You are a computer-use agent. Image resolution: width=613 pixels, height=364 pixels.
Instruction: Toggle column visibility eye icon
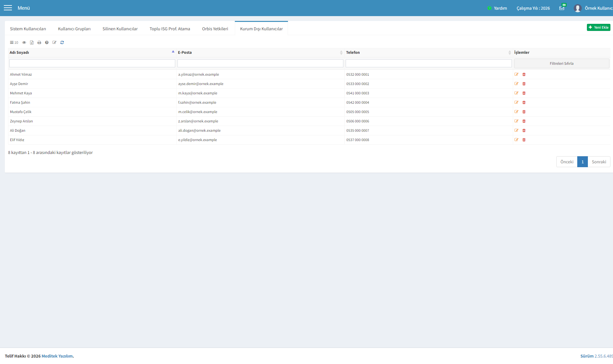pyautogui.click(x=24, y=43)
